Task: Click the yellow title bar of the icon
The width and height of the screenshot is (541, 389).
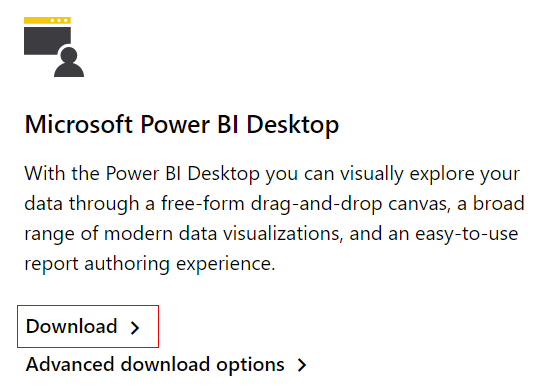Action: pyautogui.click(x=47, y=20)
